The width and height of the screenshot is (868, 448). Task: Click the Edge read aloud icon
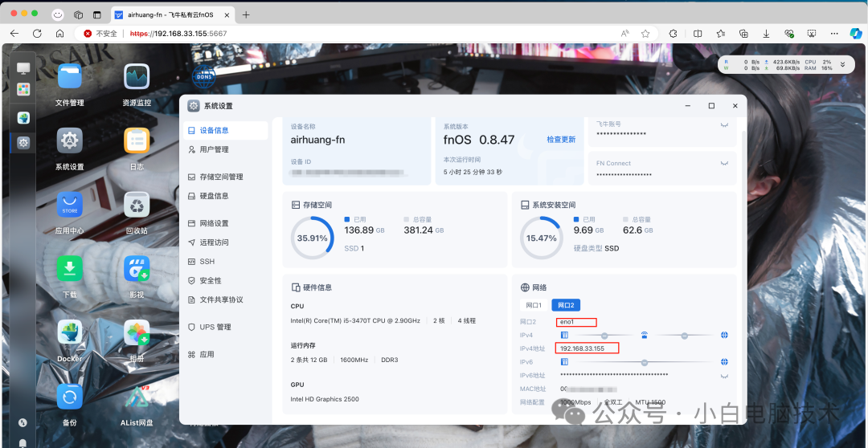(625, 33)
